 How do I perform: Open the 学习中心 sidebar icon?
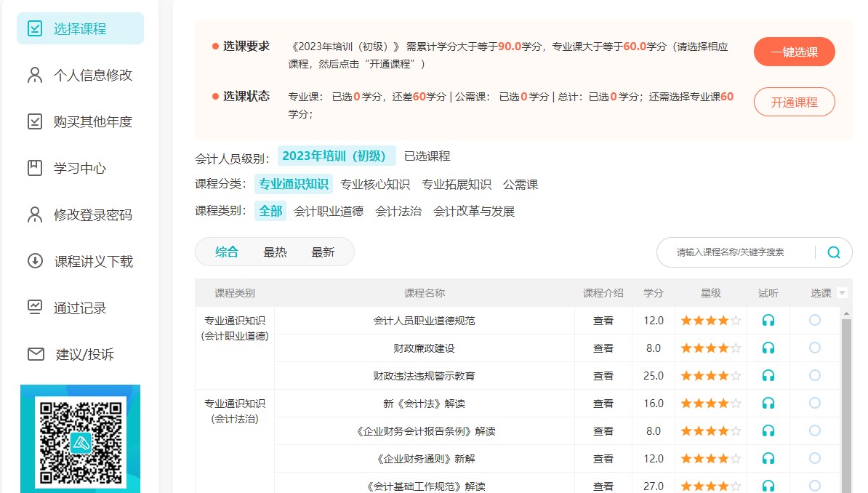(33, 167)
